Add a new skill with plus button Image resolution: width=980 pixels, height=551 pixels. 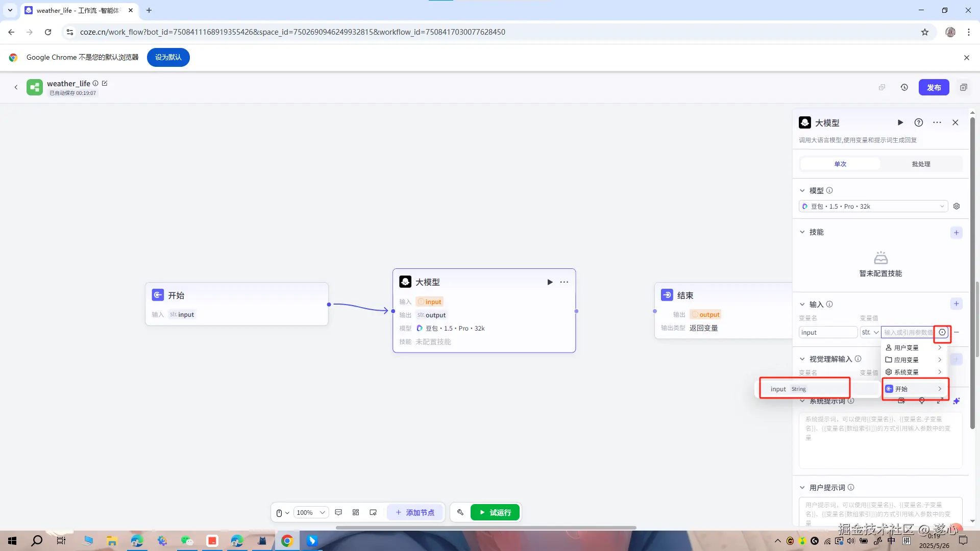[956, 233]
